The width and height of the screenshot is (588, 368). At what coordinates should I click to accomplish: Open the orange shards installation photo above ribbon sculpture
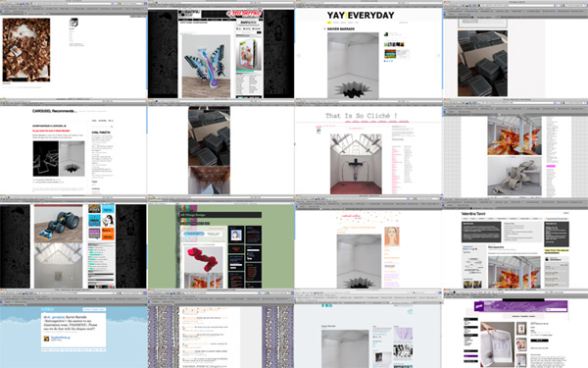coord(514,135)
